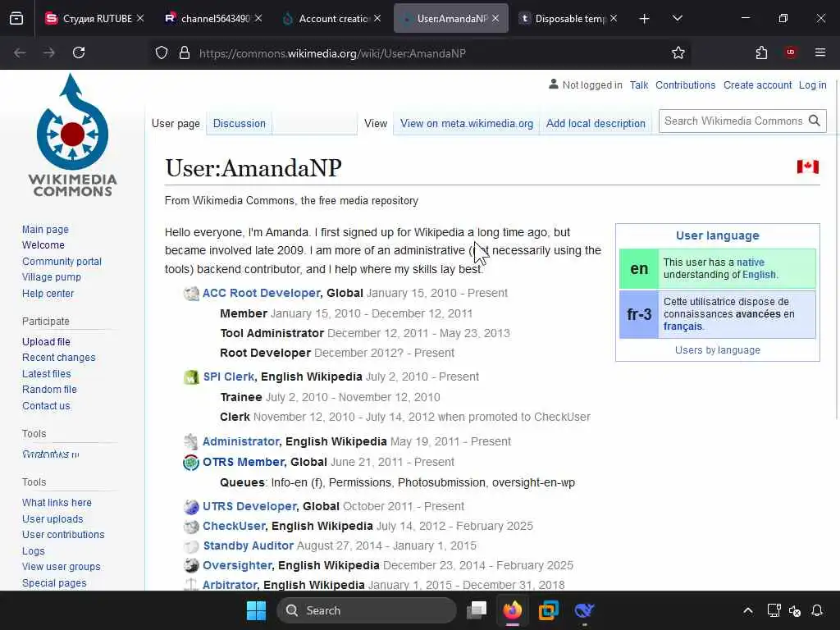840x630 pixels.
Task: Click the SPI Clerk row icon
Action: click(x=191, y=377)
